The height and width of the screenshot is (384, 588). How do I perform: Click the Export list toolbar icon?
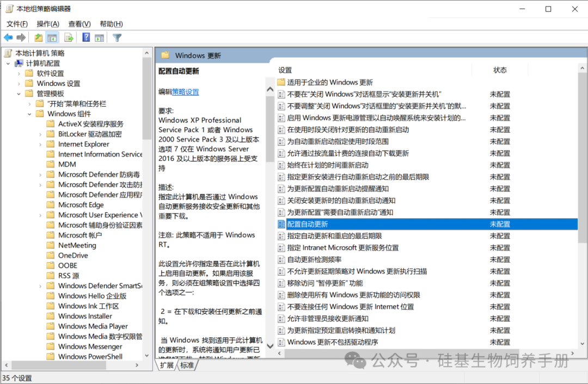[69, 38]
